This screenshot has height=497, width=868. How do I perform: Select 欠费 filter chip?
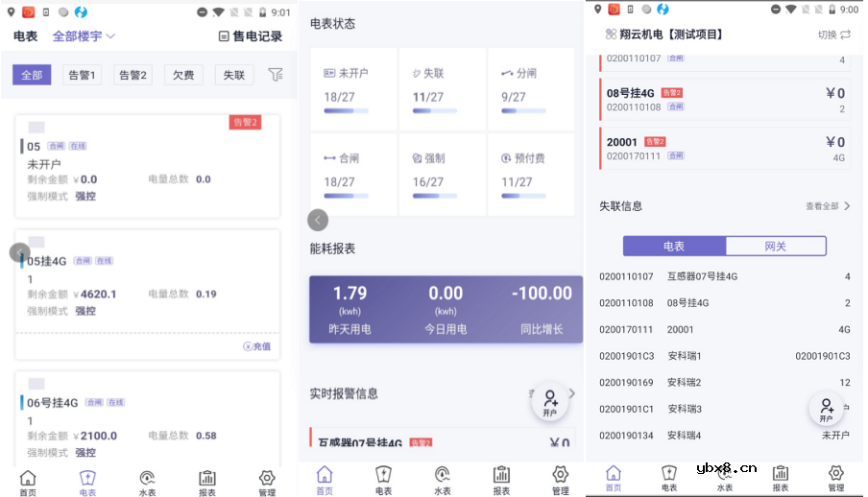(183, 75)
